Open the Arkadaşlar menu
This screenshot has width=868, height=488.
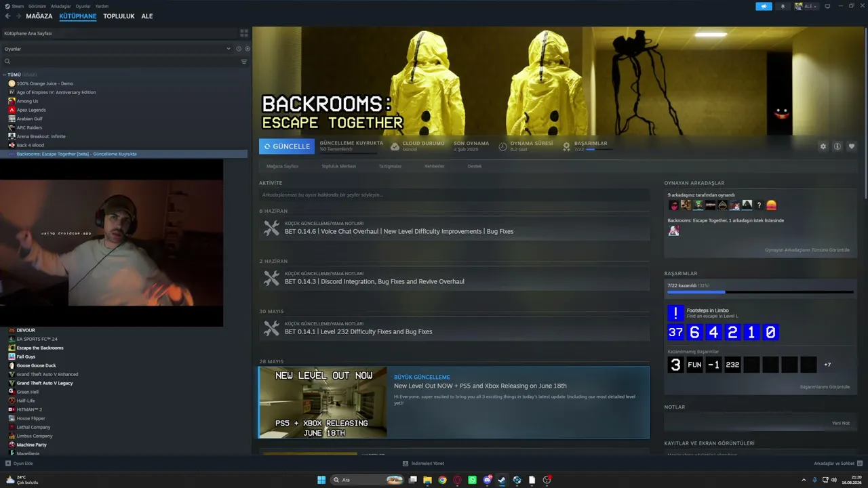[x=61, y=6]
